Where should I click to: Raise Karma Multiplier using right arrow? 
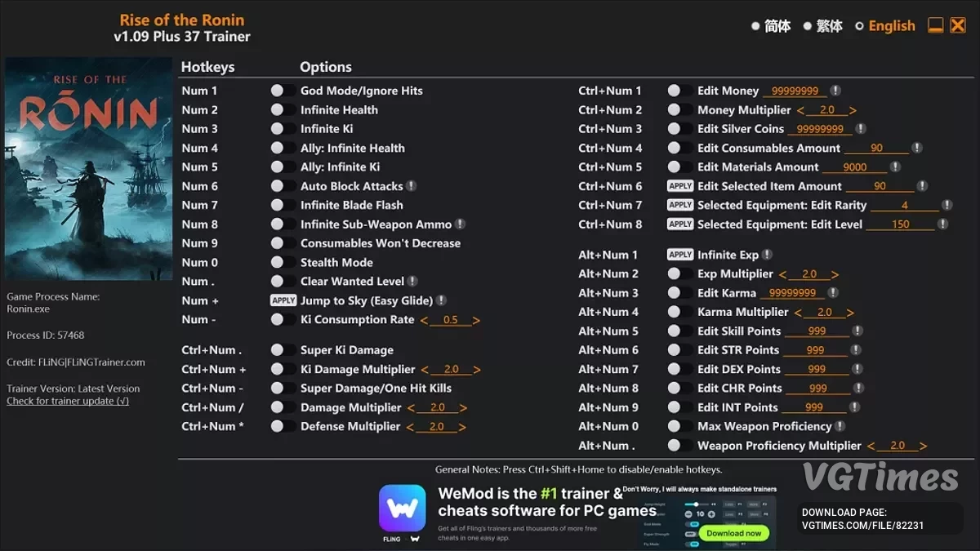click(850, 312)
